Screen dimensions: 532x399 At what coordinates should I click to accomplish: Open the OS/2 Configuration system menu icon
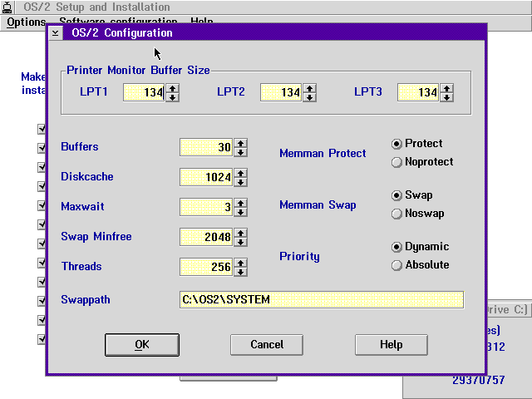56,33
